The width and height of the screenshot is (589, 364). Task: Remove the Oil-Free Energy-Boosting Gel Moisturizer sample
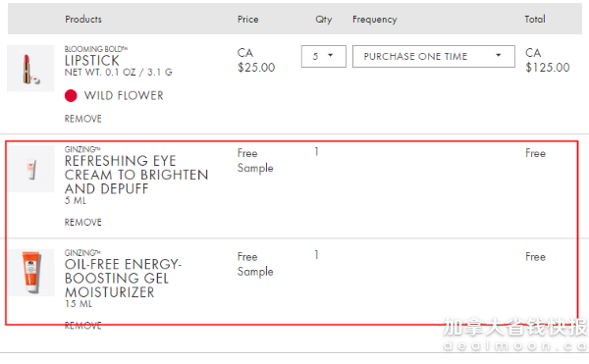pos(83,326)
